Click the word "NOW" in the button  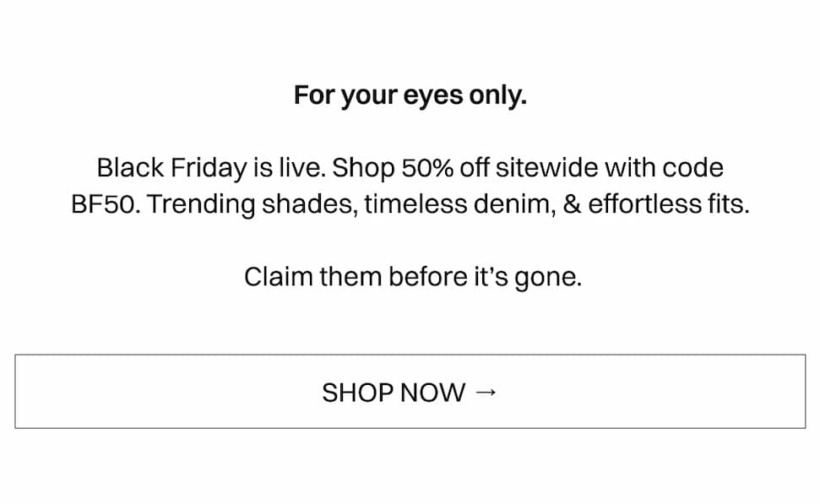coord(432,392)
